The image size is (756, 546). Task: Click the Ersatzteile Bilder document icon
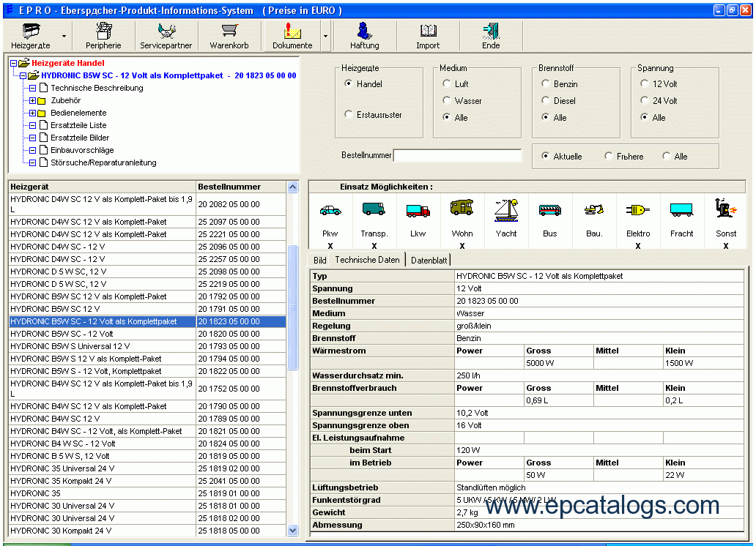click(x=43, y=138)
